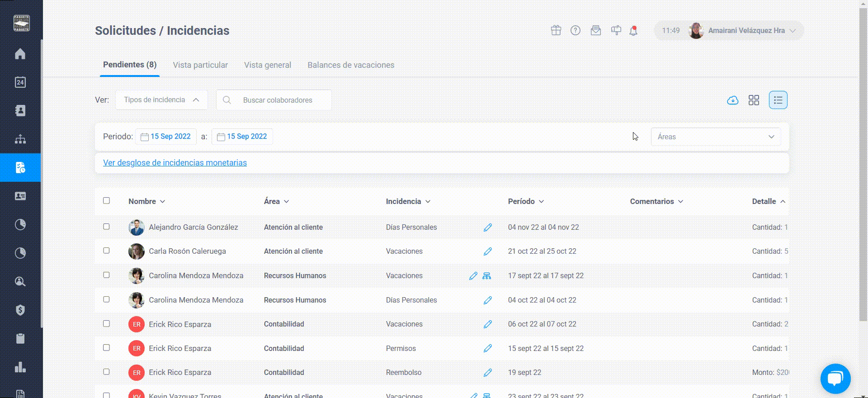Viewport: 868px width, 398px height.
Task: Open the contacts directory sidebar icon
Action: (x=20, y=111)
